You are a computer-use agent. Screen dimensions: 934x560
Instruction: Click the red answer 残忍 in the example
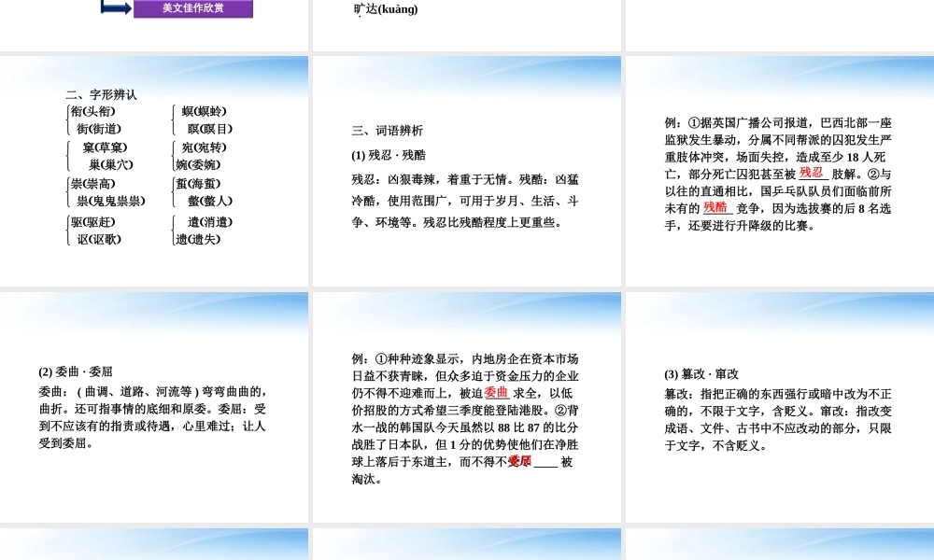[811, 173]
